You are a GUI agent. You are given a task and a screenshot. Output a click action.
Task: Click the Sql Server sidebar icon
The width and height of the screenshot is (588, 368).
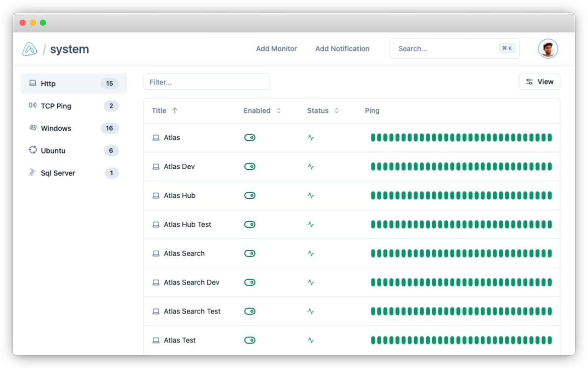(x=32, y=173)
